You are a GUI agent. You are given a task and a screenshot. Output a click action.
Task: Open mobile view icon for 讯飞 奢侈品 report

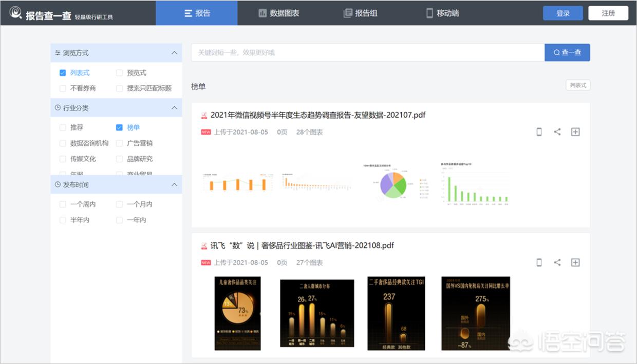click(x=539, y=262)
